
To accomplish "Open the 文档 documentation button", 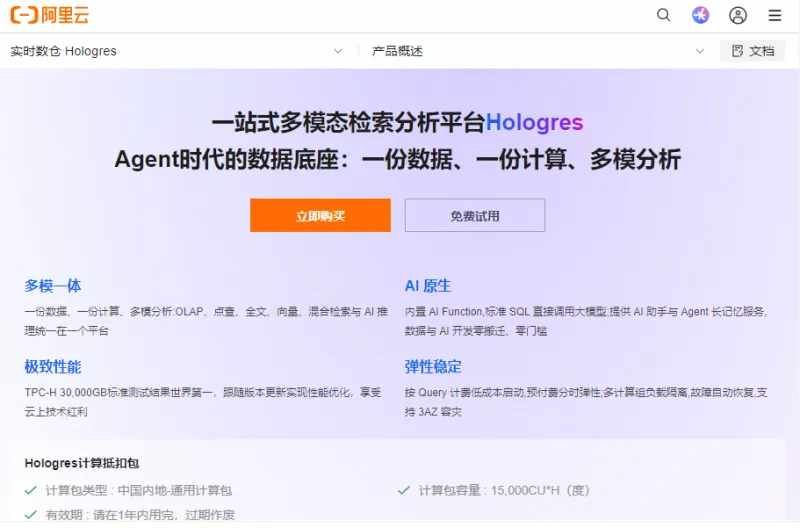I will (753, 51).
